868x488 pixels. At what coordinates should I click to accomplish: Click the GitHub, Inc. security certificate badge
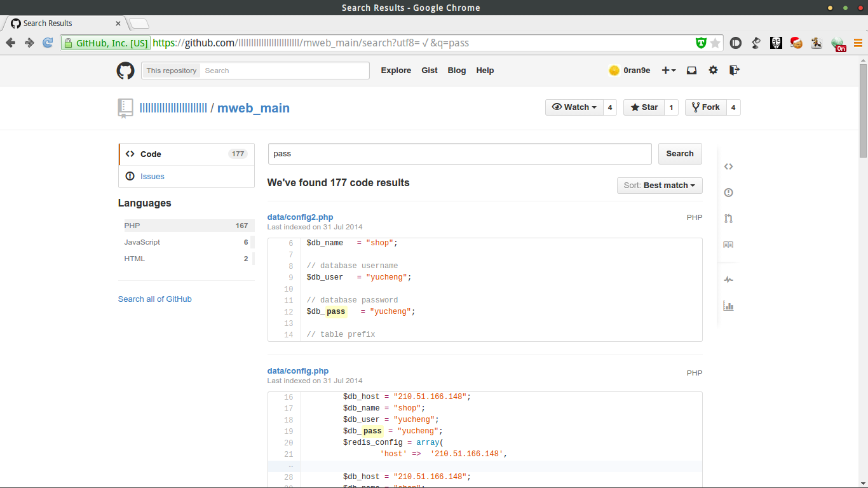[106, 43]
